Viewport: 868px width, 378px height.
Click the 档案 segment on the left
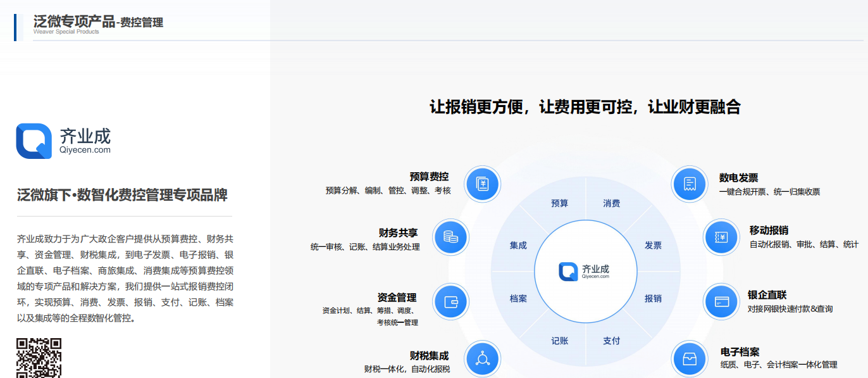(x=518, y=298)
